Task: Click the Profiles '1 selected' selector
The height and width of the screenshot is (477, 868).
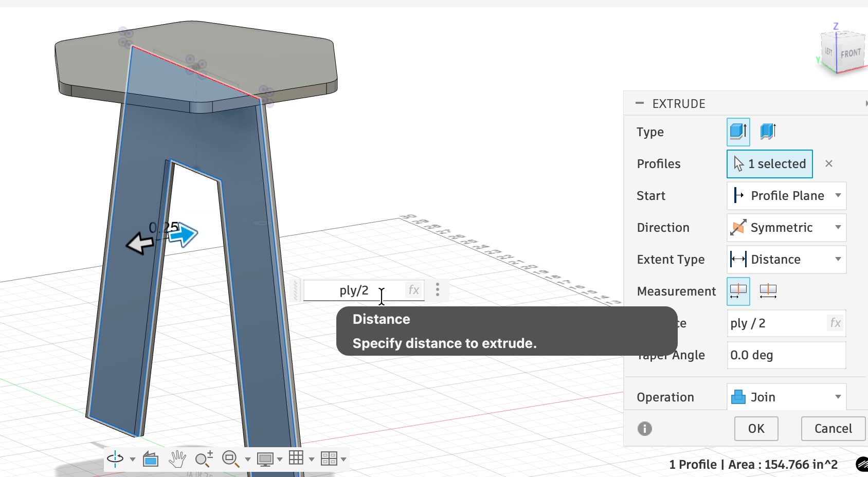Action: point(770,164)
